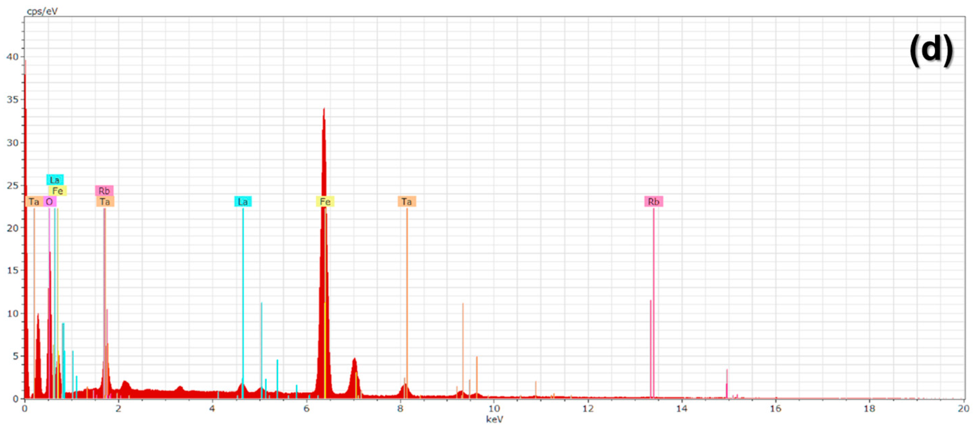Select the leftmost orange Ta label

click(34, 202)
